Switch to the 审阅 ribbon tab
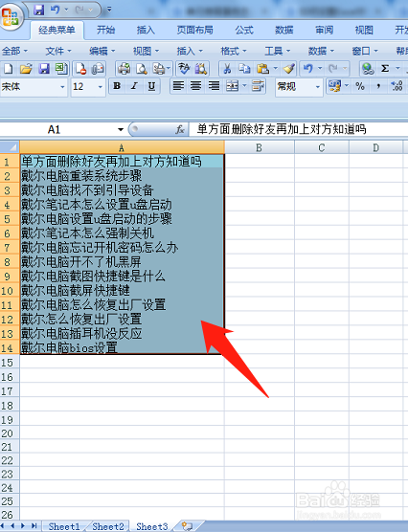408x532 pixels. 324,31
